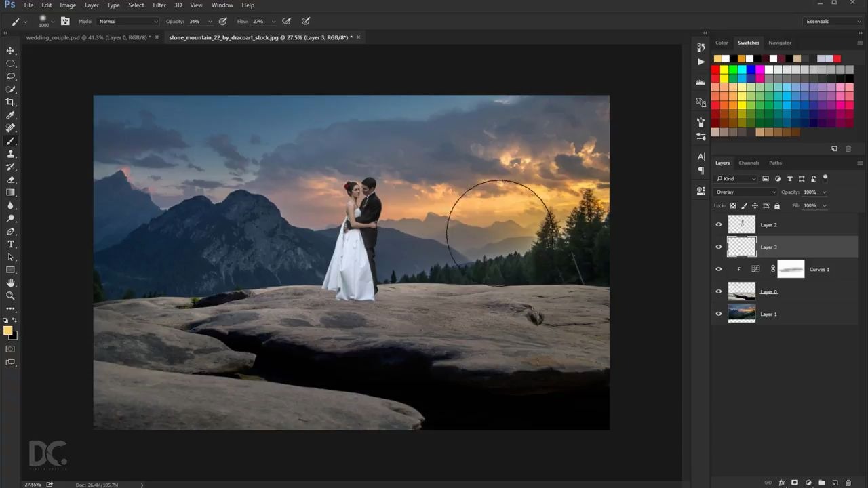Click the Layer 0 name label
Image resolution: width=868 pixels, height=488 pixels.
coord(768,291)
